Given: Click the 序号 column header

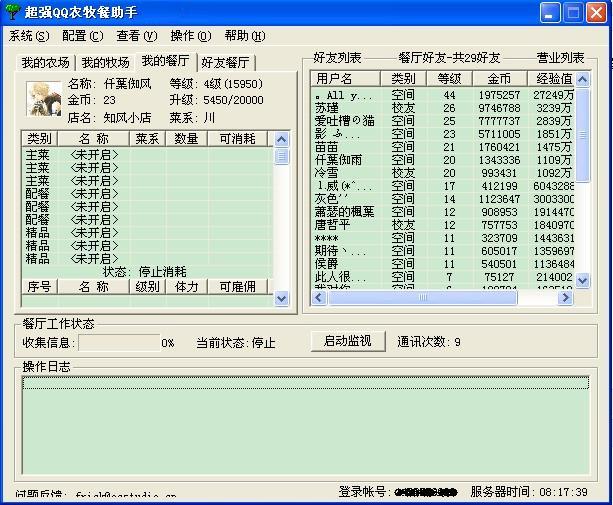Looking at the screenshot, I should [x=39, y=287].
